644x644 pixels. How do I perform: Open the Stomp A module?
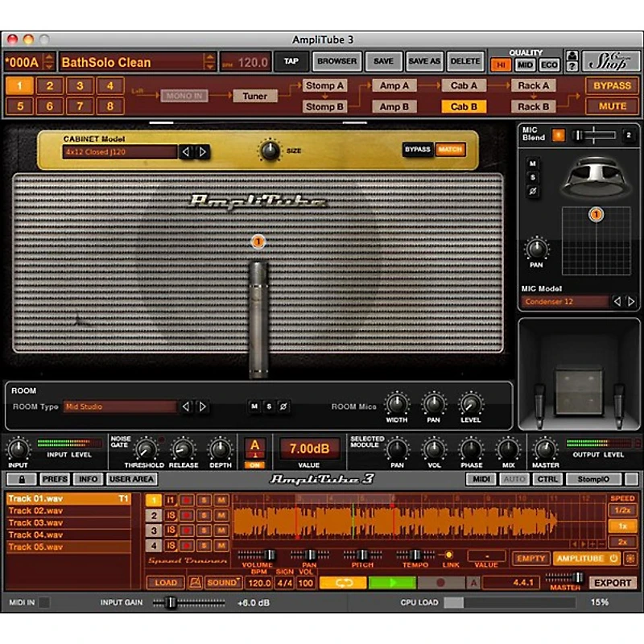point(324,85)
